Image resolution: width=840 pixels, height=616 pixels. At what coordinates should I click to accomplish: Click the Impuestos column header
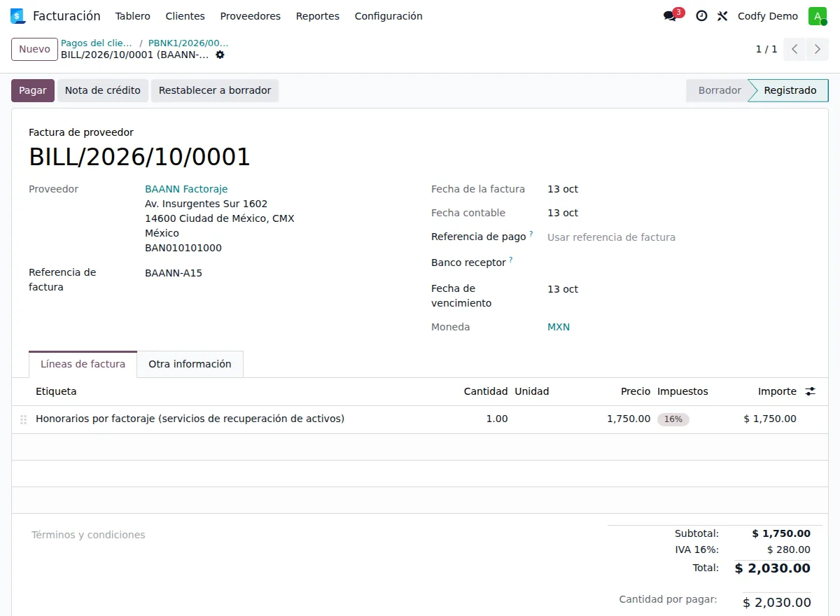point(682,391)
